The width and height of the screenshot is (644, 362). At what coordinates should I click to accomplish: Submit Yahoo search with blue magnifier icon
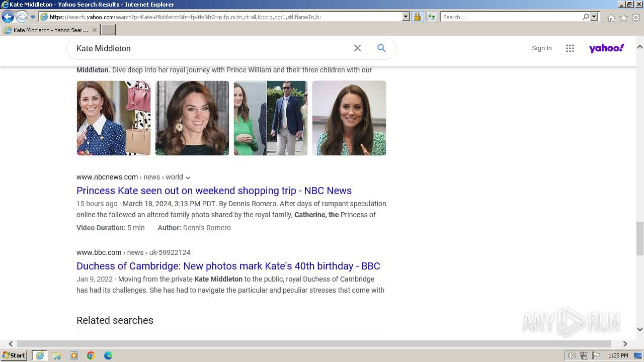(381, 48)
